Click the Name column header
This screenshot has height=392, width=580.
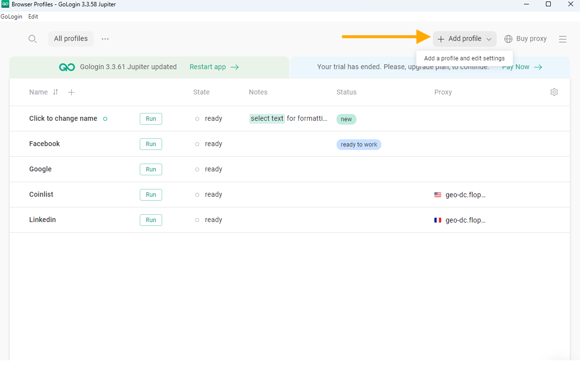[x=38, y=92]
